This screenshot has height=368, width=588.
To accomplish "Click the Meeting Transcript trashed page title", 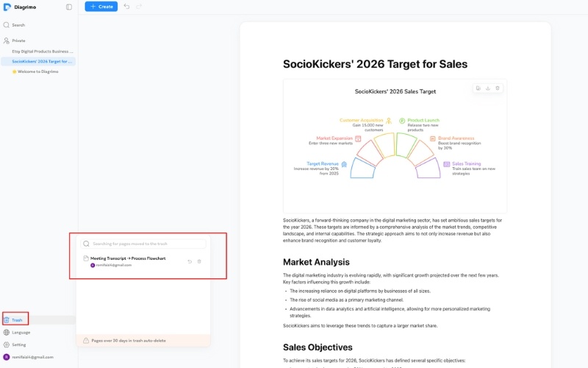I will coord(128,258).
